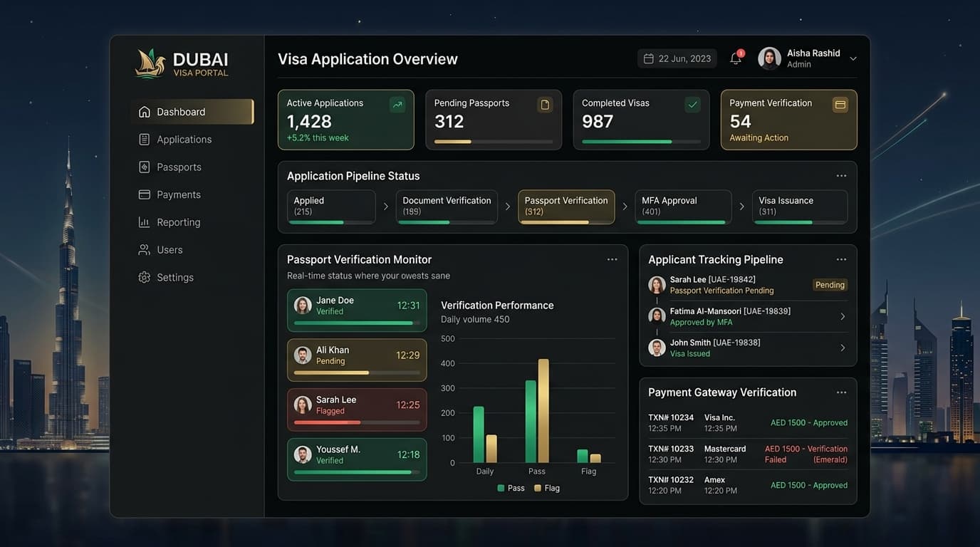Select the Applied (215) pipeline stage
The width and height of the screenshot is (980, 547).
click(331, 207)
